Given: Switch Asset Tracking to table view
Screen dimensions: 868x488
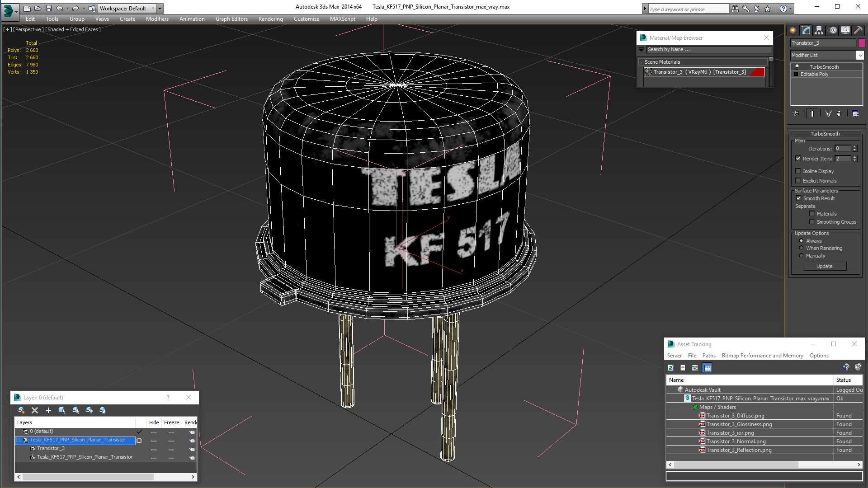Looking at the screenshot, I should point(708,368).
